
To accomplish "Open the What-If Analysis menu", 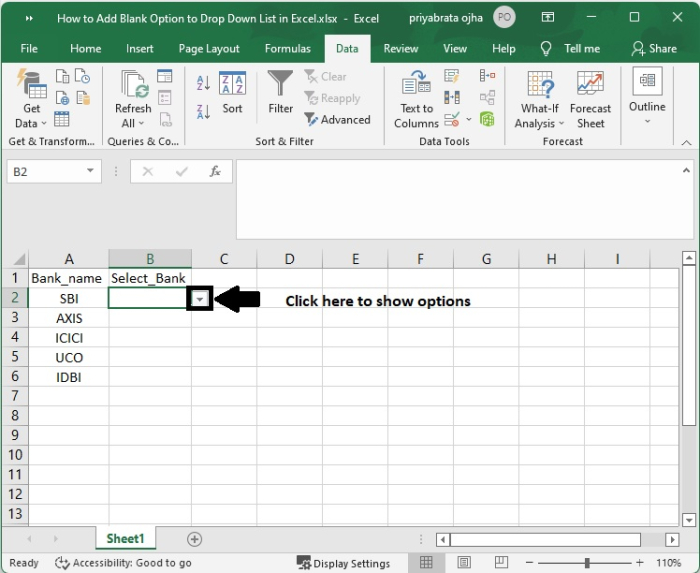I will pyautogui.click(x=539, y=99).
